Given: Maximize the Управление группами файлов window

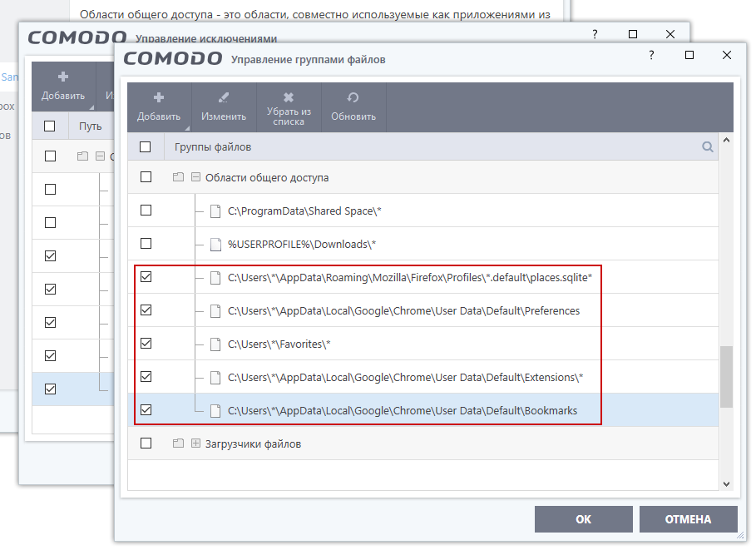Looking at the screenshot, I should point(689,55).
